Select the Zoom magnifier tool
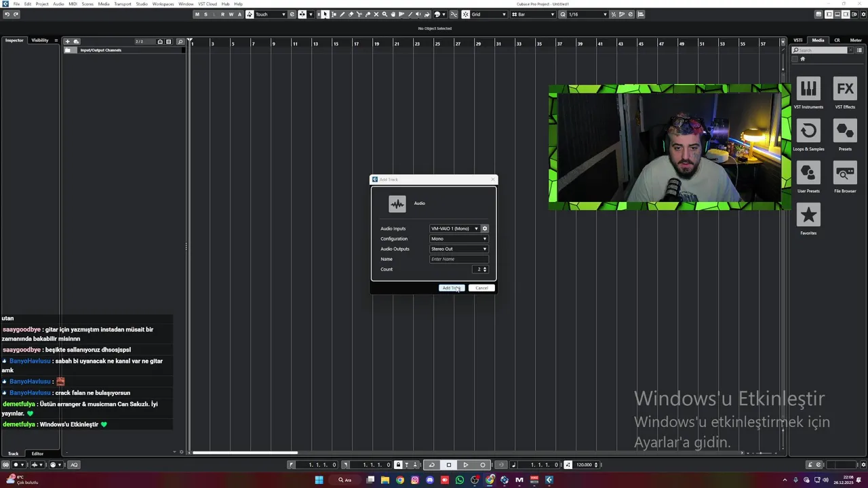868x488 pixels. click(384, 14)
